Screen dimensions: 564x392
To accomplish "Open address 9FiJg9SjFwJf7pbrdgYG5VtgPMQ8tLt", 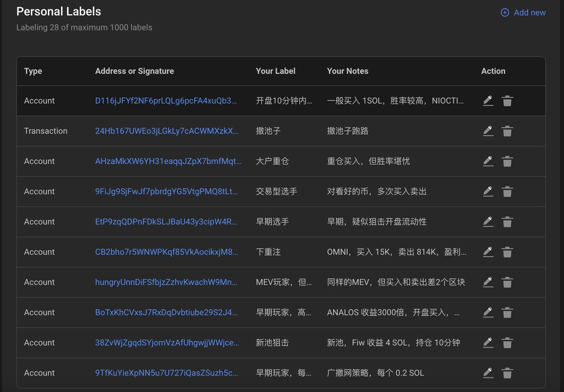I will (166, 191).
